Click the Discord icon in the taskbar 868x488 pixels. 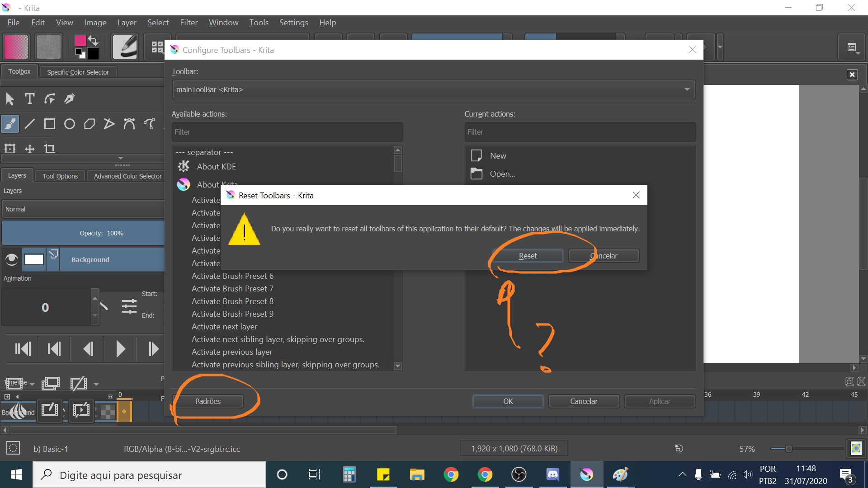tap(552, 474)
